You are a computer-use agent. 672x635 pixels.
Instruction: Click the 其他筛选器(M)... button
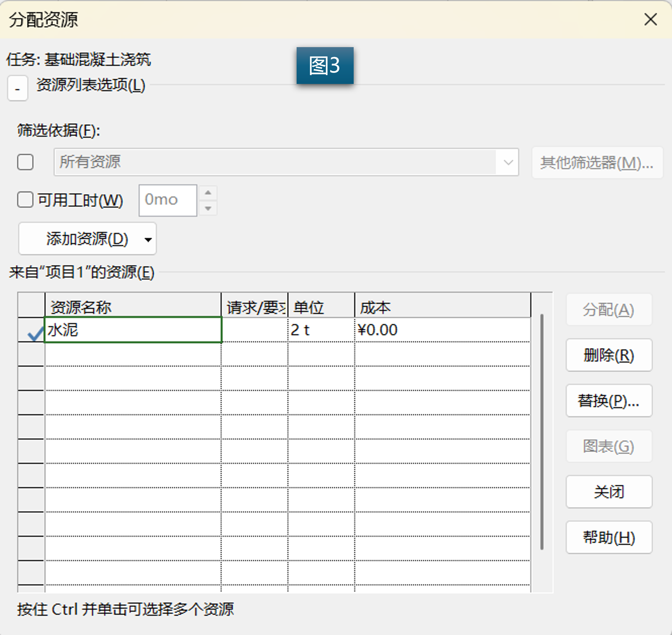[597, 162]
